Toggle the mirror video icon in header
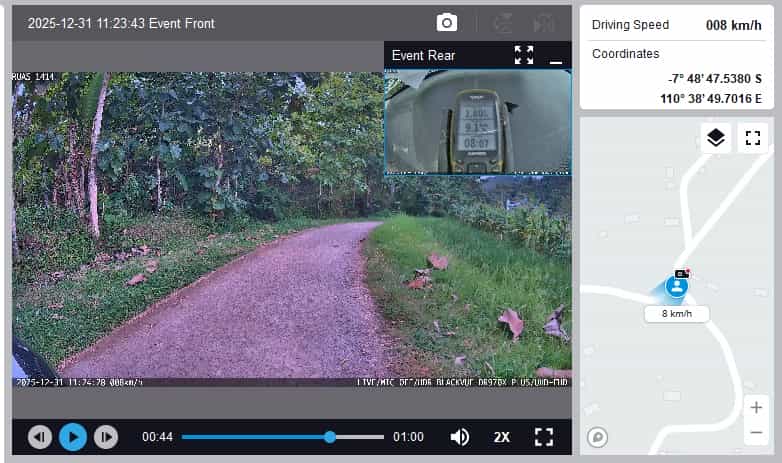 point(544,23)
